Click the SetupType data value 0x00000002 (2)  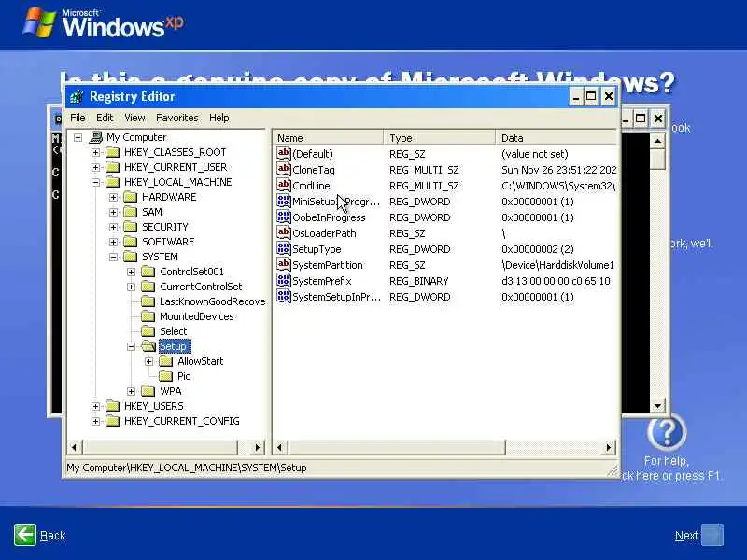[538, 249]
